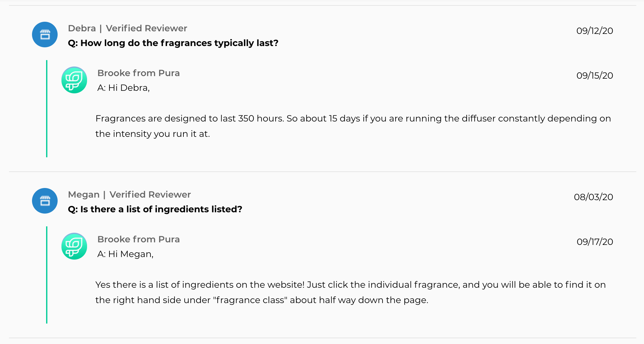Click the "A: Hi Debra," greeting line
The width and height of the screenshot is (644, 344).
tap(124, 88)
